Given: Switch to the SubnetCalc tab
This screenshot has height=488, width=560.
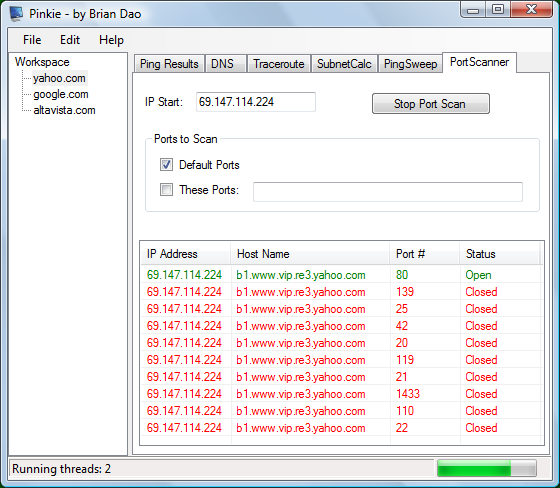Looking at the screenshot, I should [x=344, y=64].
